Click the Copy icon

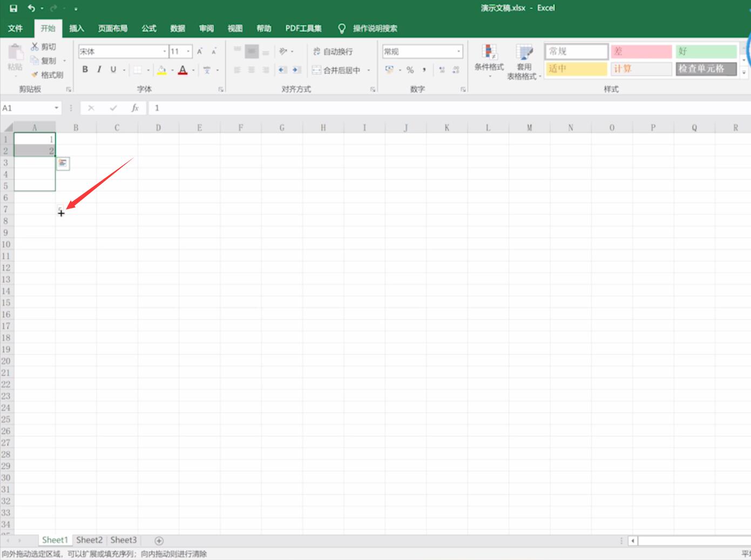click(35, 60)
